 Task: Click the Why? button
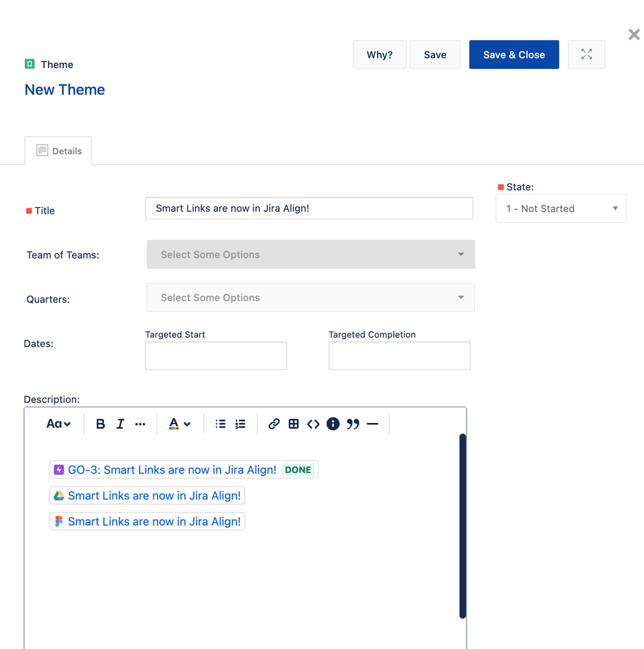click(x=380, y=54)
